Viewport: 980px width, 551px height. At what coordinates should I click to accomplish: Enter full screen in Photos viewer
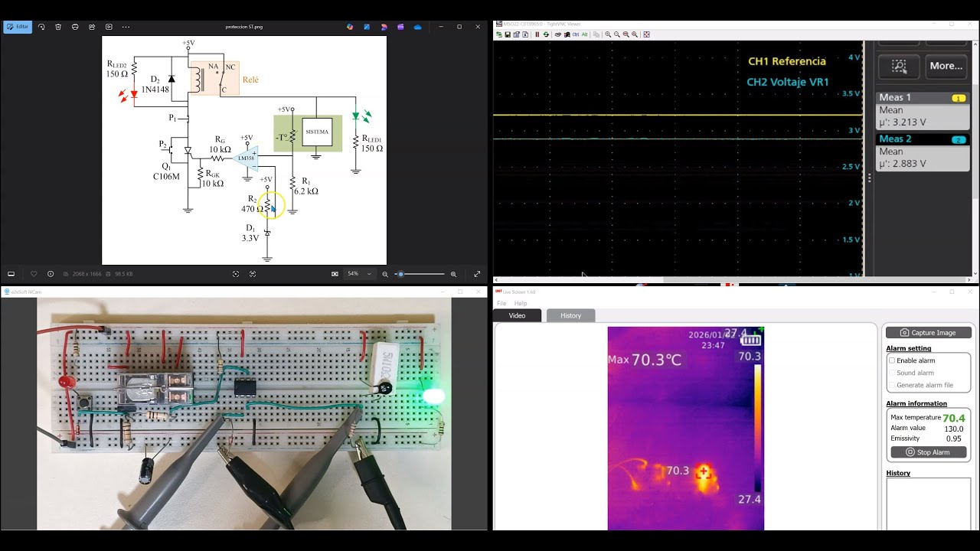pos(477,274)
